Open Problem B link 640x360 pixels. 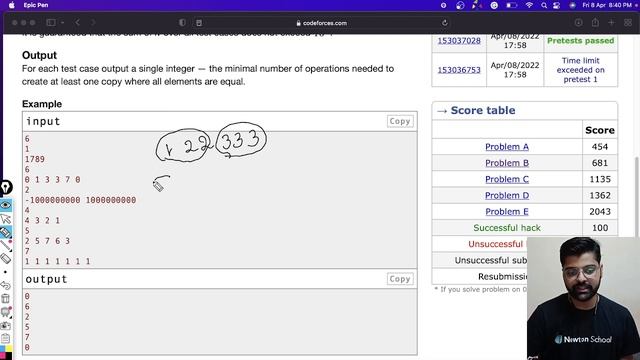pos(507,163)
